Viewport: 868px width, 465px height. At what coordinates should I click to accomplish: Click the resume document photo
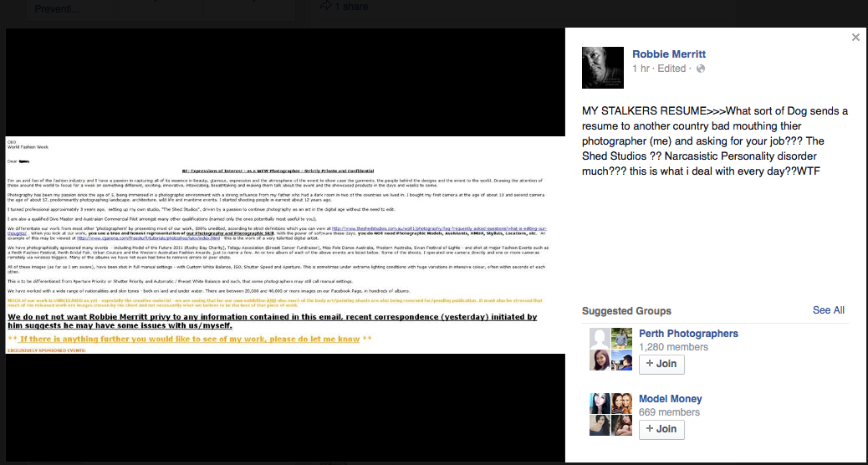coord(284,245)
